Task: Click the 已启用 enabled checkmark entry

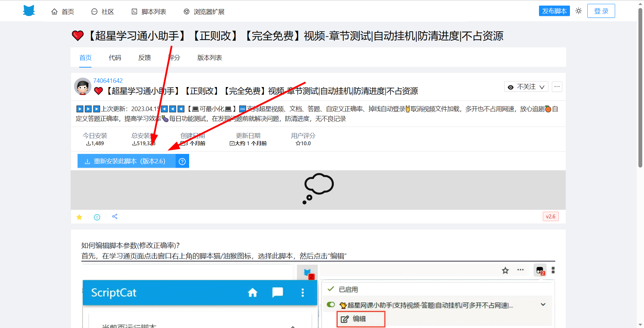Action: (343, 289)
